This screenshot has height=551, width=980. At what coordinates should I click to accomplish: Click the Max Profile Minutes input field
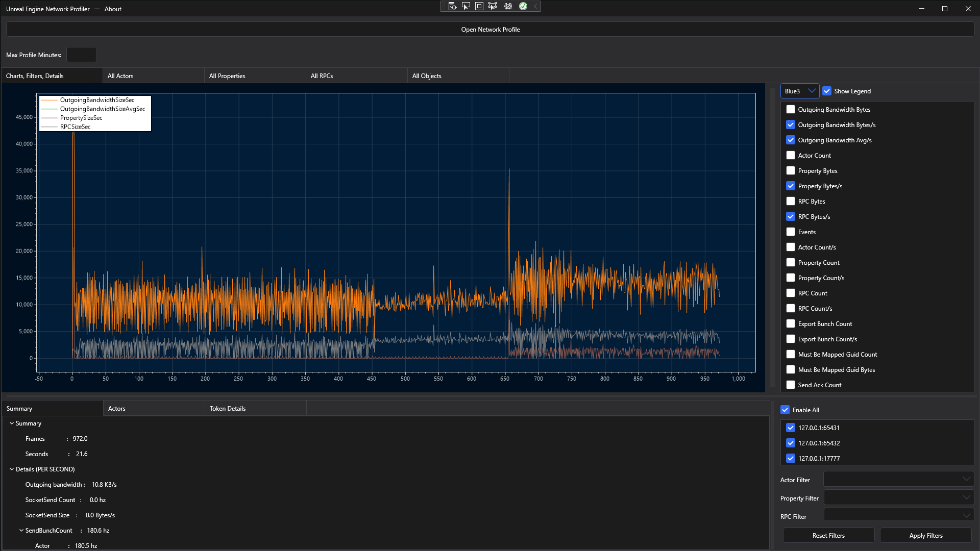click(81, 55)
